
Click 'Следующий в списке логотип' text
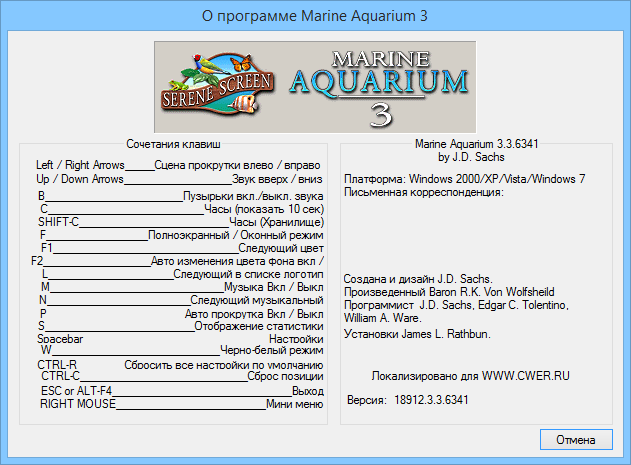click(248, 274)
